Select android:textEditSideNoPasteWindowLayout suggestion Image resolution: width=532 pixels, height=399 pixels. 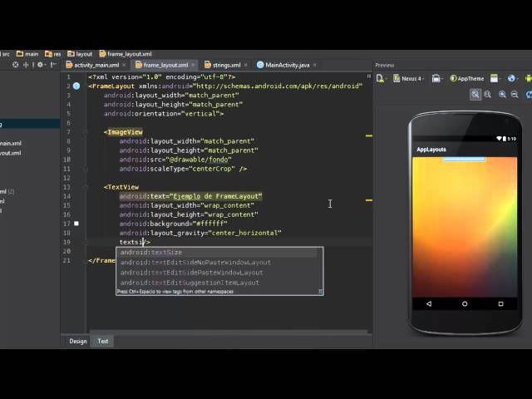tap(217, 263)
